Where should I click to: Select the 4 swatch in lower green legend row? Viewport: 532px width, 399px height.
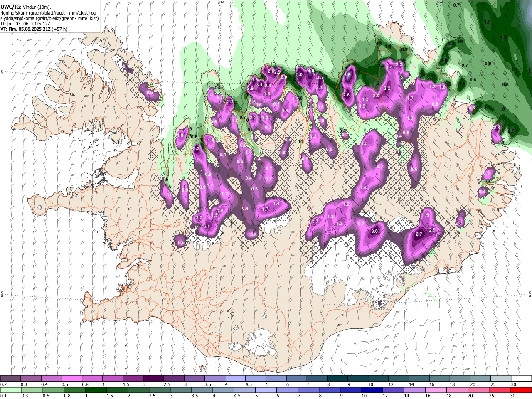(x=223, y=390)
